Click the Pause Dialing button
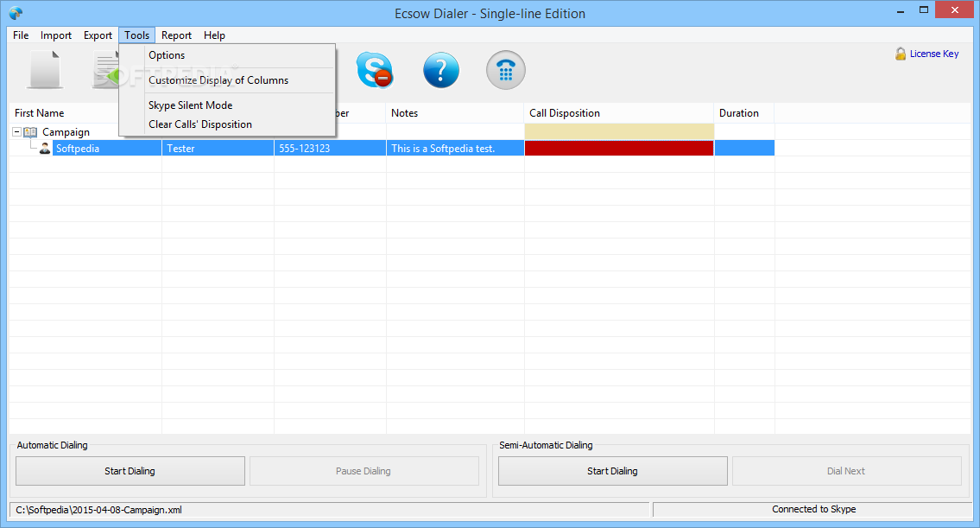 (364, 471)
